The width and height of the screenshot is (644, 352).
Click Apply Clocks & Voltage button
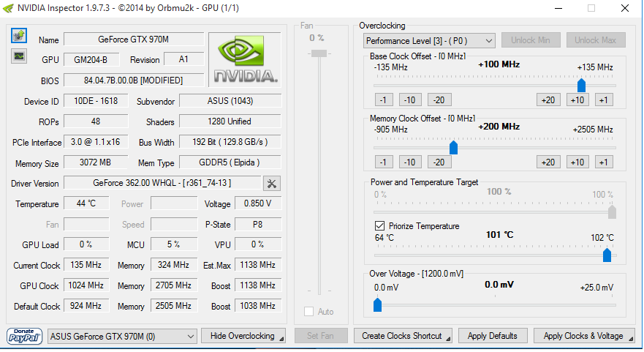pyautogui.click(x=583, y=336)
